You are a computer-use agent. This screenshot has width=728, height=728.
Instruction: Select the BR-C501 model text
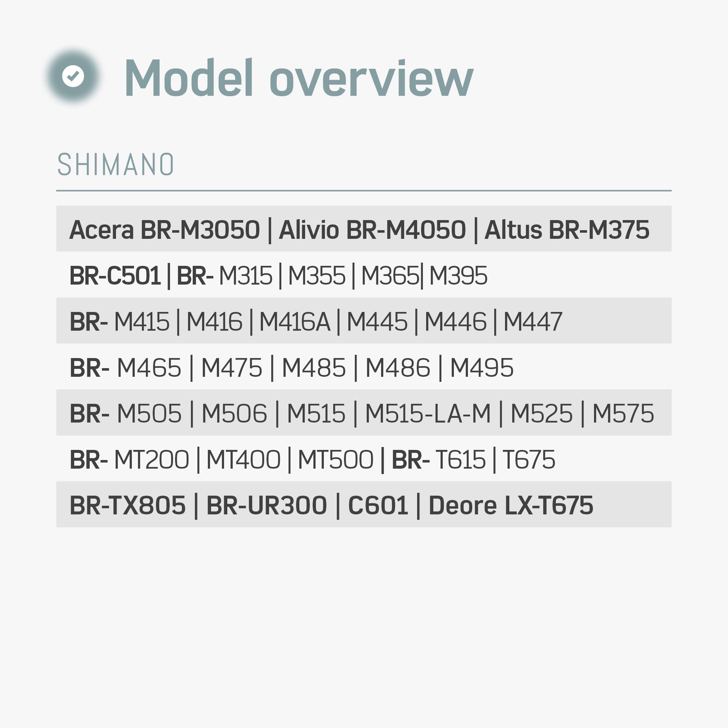click(115, 276)
